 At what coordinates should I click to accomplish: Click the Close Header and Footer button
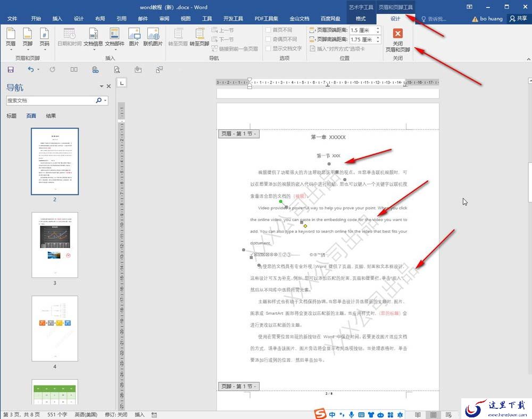(397, 40)
